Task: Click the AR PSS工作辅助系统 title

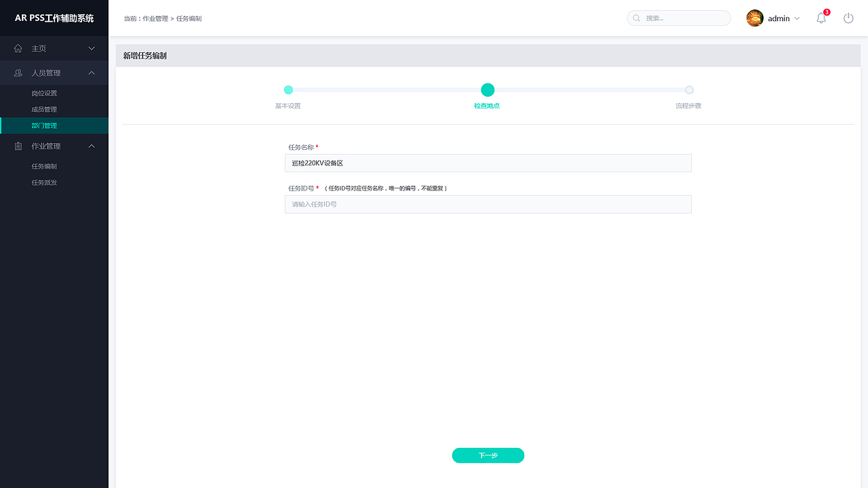Action: [x=54, y=18]
